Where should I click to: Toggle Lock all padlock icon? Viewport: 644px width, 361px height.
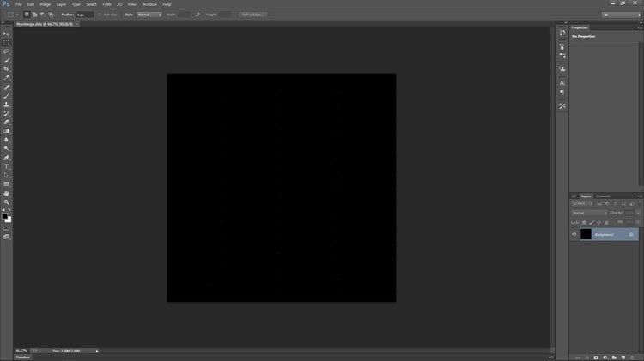[606, 222]
